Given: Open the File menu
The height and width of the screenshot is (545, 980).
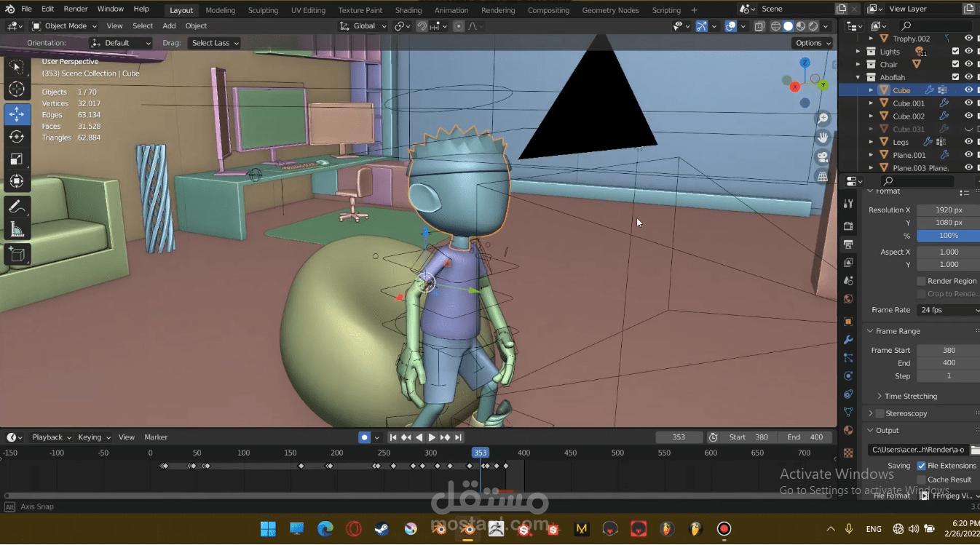Looking at the screenshot, I should [x=26, y=9].
